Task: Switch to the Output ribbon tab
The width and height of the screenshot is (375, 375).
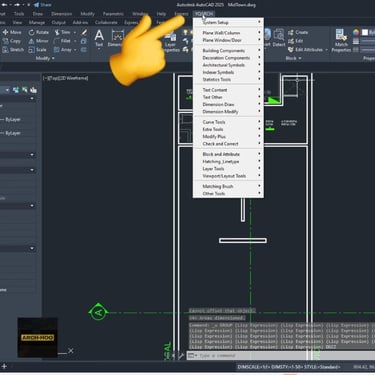Action: 59,23
